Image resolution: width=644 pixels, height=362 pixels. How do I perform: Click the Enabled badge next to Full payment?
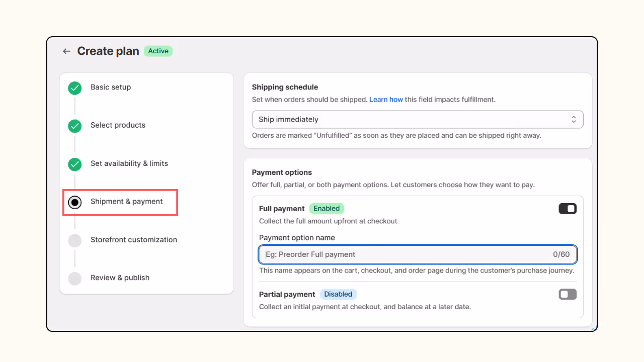[327, 209]
